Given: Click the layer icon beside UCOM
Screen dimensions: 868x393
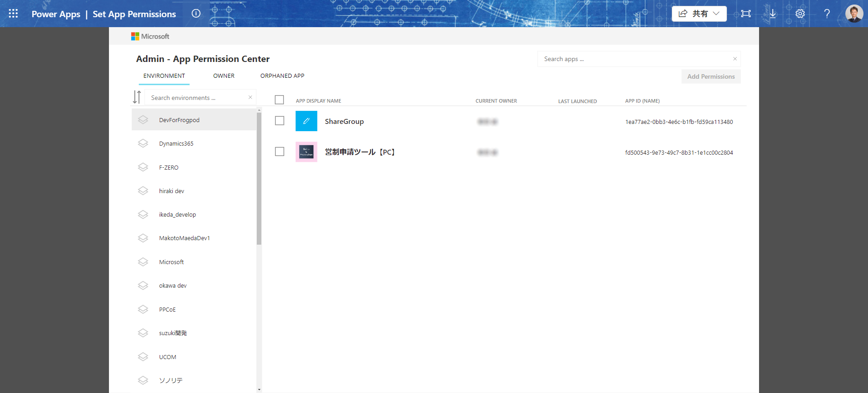Looking at the screenshot, I should tap(143, 357).
